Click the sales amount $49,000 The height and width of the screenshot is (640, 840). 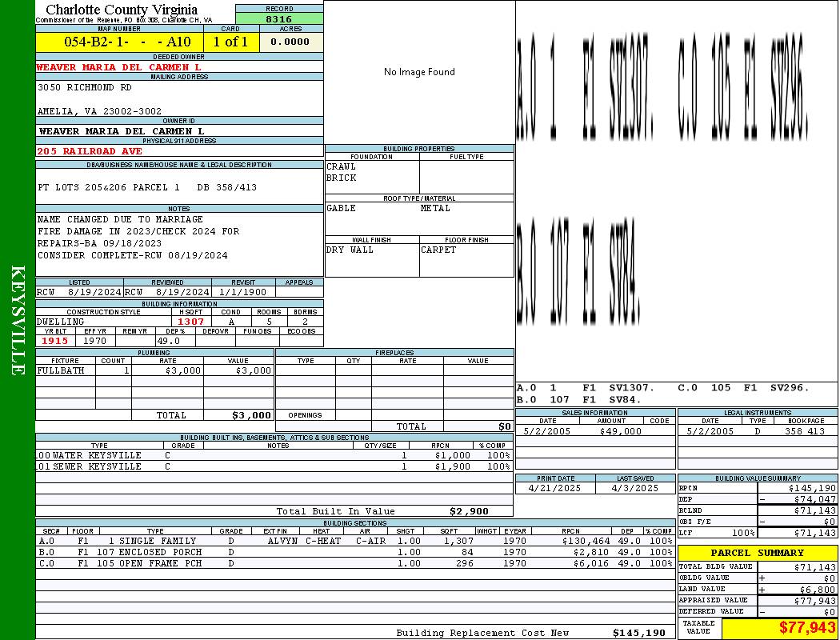tap(620, 431)
